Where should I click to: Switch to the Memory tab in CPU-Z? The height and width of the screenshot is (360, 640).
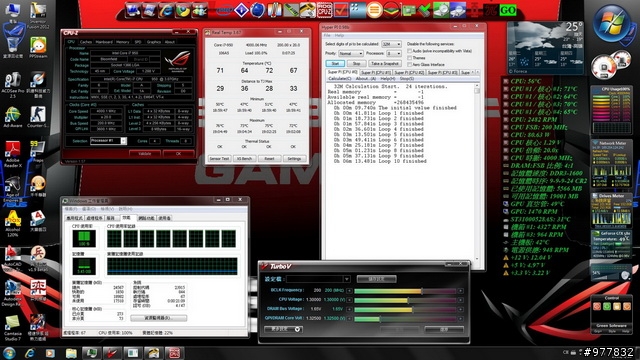(x=122, y=42)
